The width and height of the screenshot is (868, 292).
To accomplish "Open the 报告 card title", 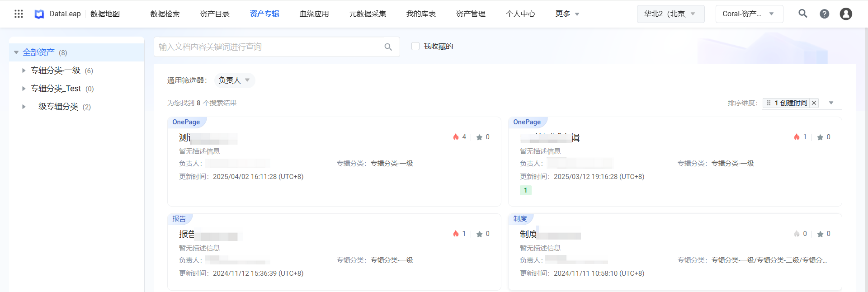I will (211, 235).
